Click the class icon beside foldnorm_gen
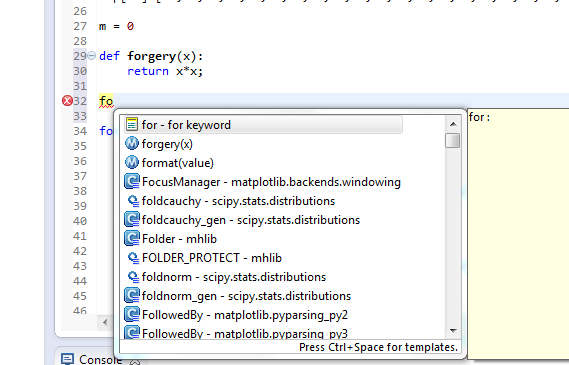This screenshot has width=569, height=365. (132, 295)
